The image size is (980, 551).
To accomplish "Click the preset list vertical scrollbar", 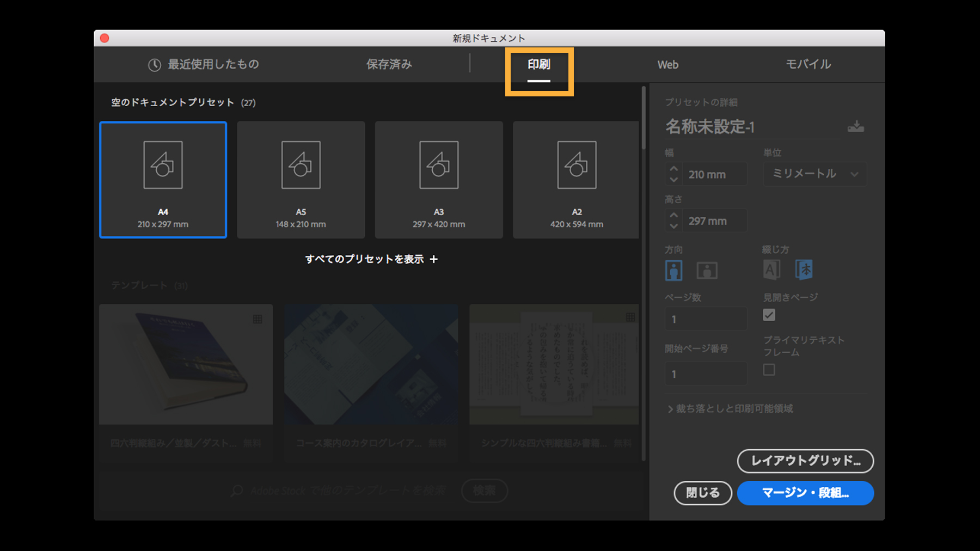I will click(644, 117).
